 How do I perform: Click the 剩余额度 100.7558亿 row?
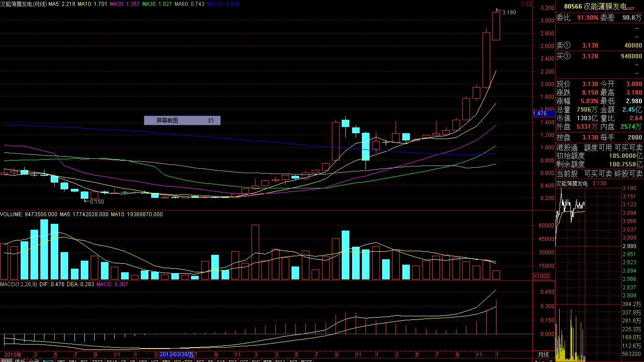600,165
